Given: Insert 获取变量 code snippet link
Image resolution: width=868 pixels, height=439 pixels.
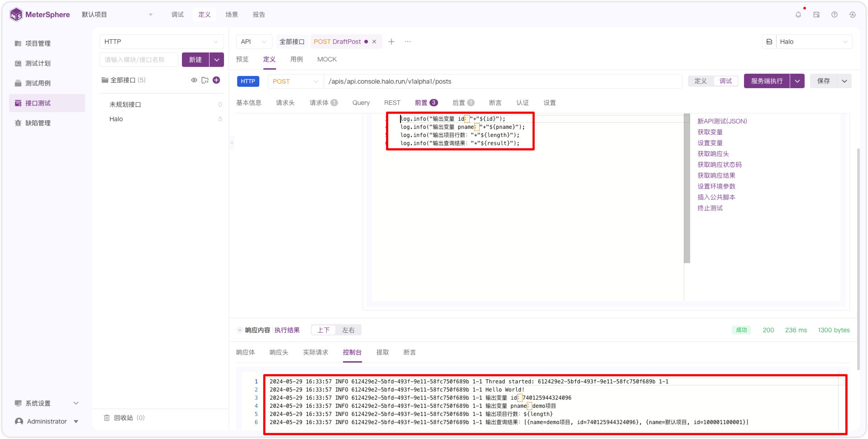Looking at the screenshot, I should pos(710,132).
